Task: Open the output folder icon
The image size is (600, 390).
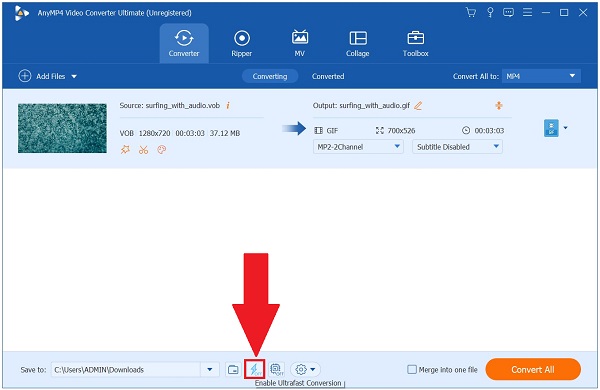Action: tap(233, 369)
